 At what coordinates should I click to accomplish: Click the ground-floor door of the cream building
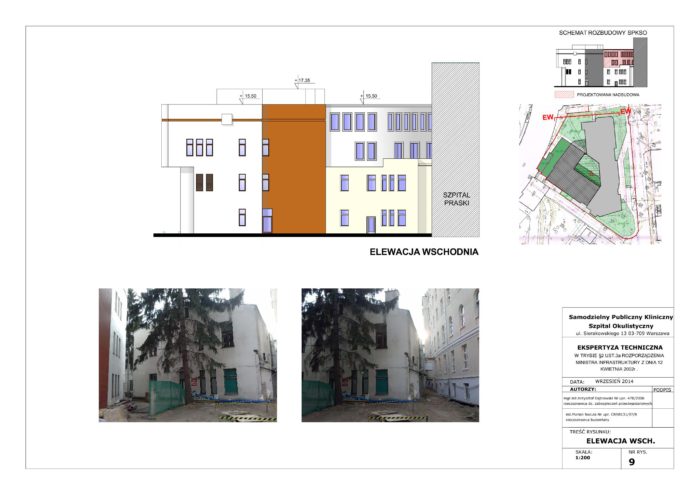pyautogui.click(x=371, y=225)
